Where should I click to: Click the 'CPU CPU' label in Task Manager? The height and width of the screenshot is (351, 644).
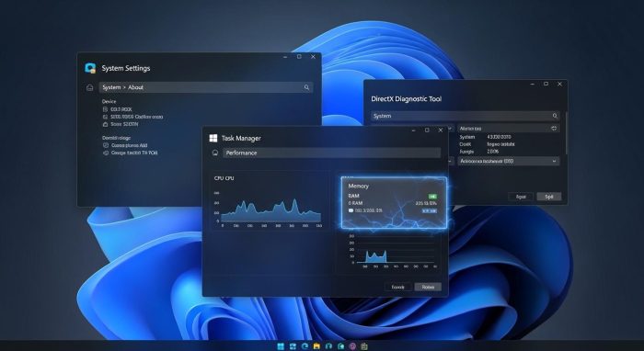click(224, 178)
